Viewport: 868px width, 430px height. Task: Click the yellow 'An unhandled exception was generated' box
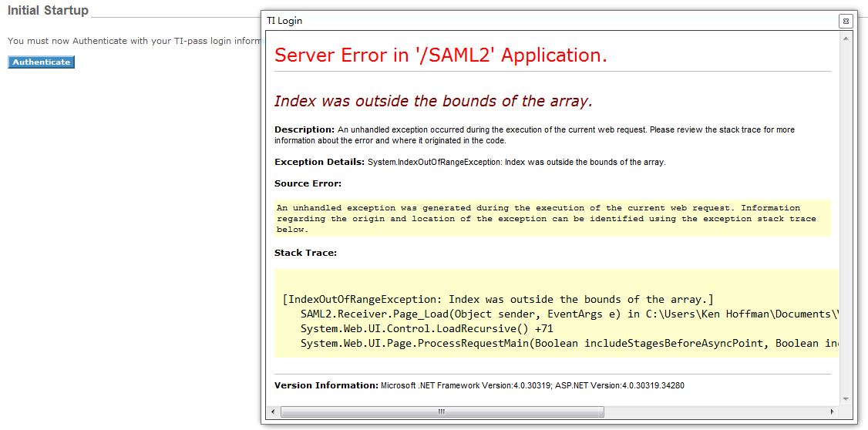tap(553, 218)
